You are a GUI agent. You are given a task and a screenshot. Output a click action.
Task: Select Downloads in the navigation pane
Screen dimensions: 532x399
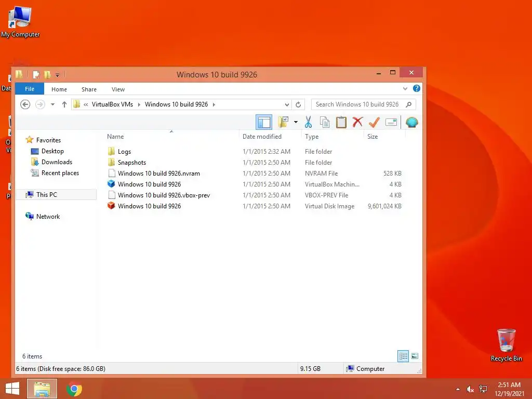coord(57,162)
